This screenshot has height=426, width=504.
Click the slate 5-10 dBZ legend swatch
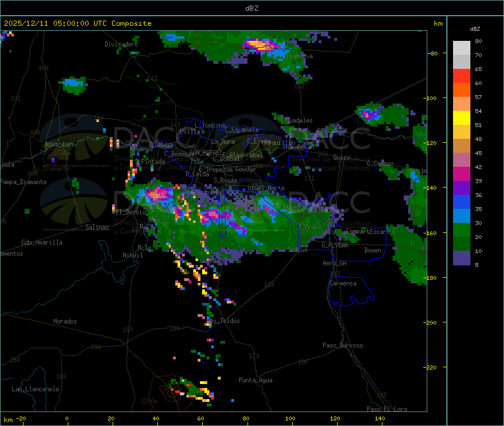coord(461,258)
